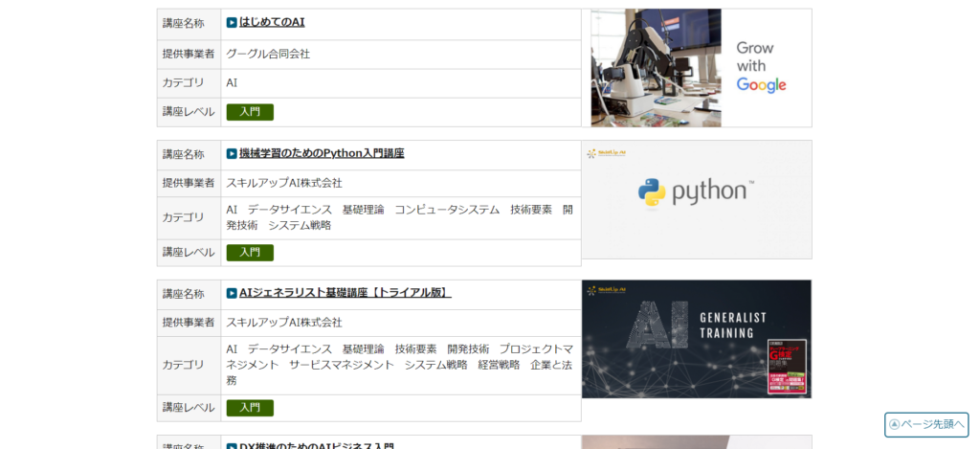The height and width of the screenshot is (449, 980).
Task: Open the AI Generalist Training thumbnail
Action: tap(697, 339)
